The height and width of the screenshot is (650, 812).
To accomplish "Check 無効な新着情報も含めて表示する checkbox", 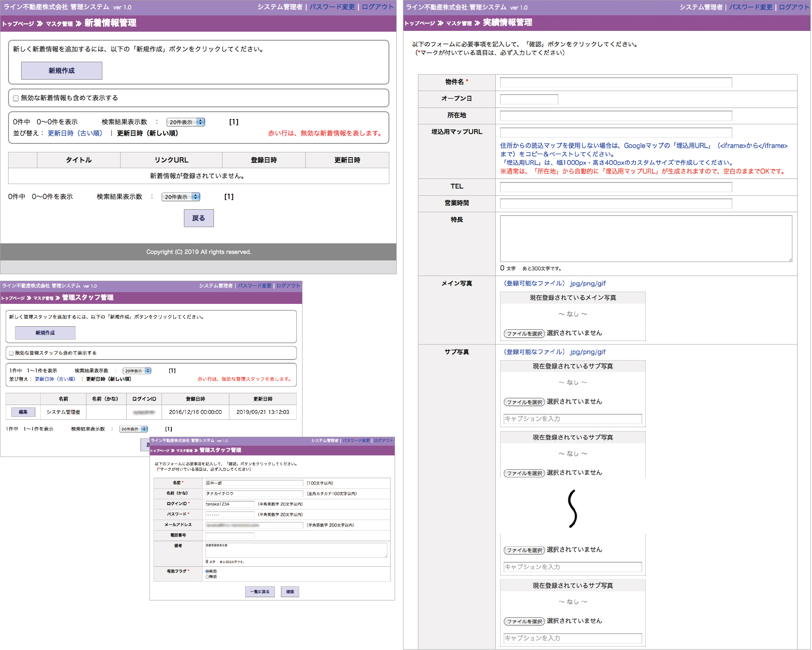I will coord(16,98).
